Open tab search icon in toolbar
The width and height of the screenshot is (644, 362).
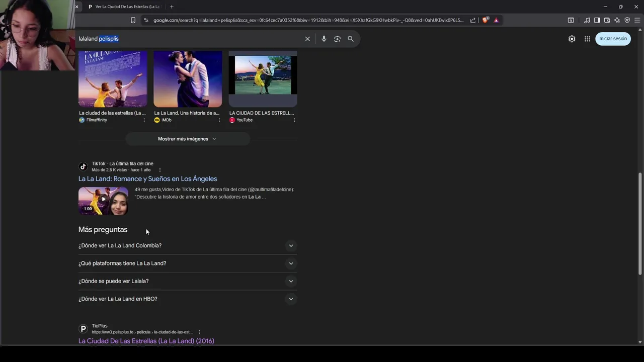571,20
